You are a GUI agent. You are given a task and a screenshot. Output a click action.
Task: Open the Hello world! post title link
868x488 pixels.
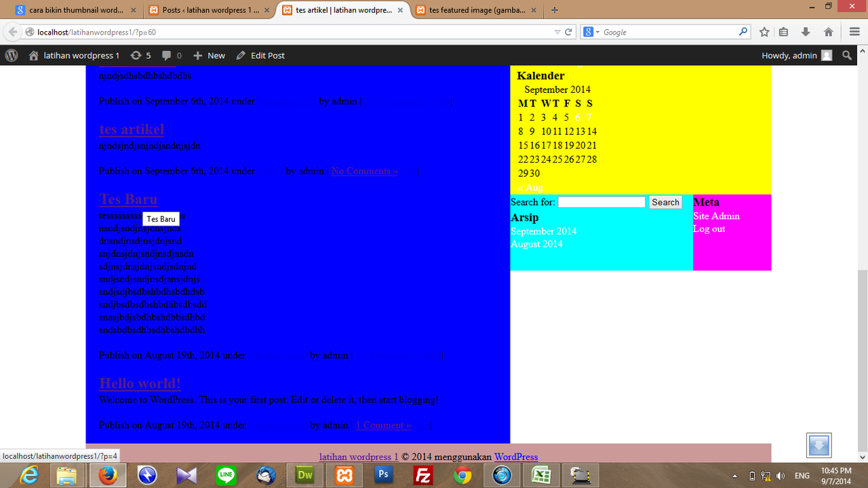(x=140, y=383)
